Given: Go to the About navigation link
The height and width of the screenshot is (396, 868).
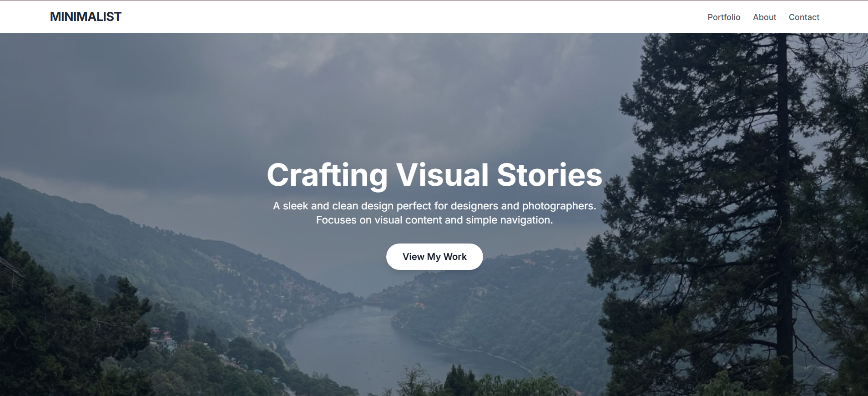Looking at the screenshot, I should [764, 17].
